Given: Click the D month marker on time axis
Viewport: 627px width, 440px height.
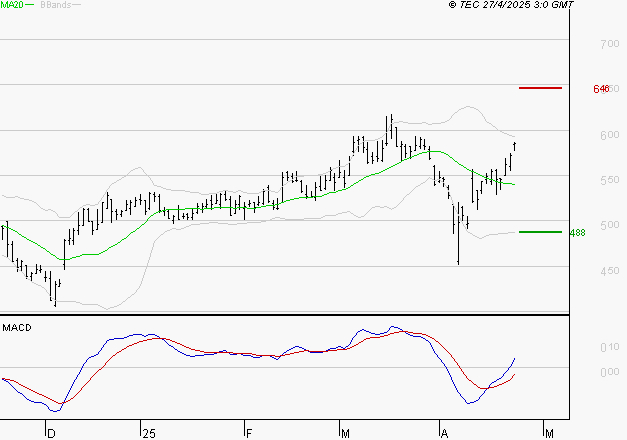Looking at the screenshot, I should click(x=50, y=433).
